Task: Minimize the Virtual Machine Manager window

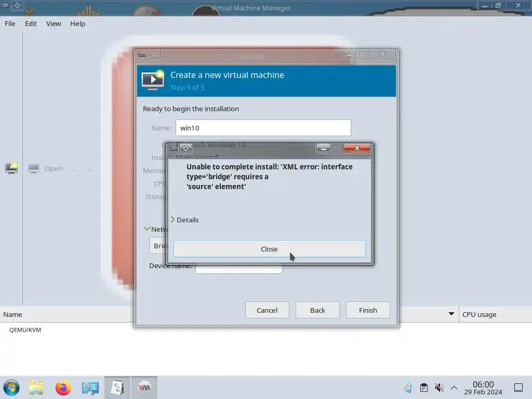Action: click(485, 5)
